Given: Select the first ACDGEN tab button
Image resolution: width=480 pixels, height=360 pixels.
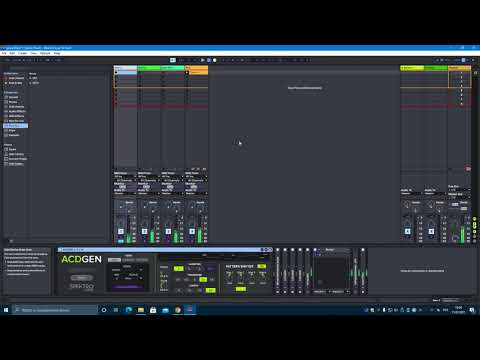Looking at the screenshot, I should point(114,260).
